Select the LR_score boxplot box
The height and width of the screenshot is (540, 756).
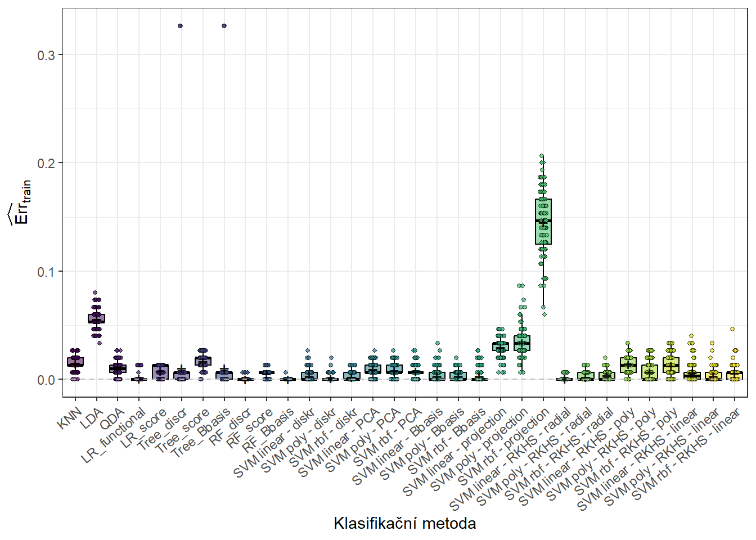click(160, 372)
